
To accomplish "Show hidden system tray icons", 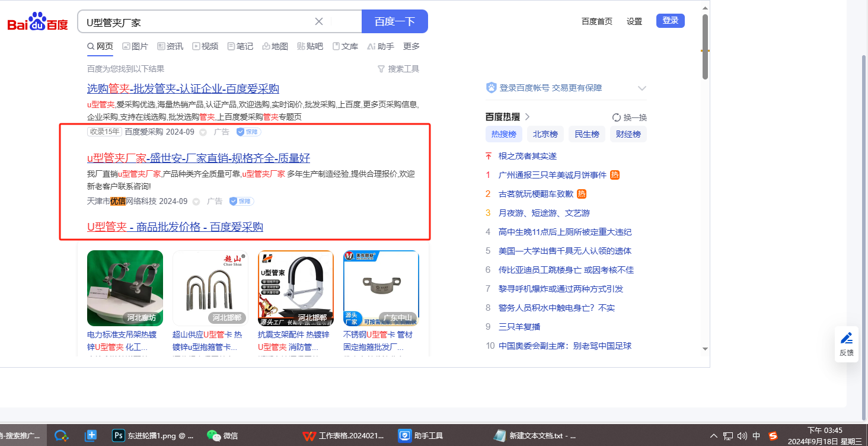I will (x=713, y=436).
